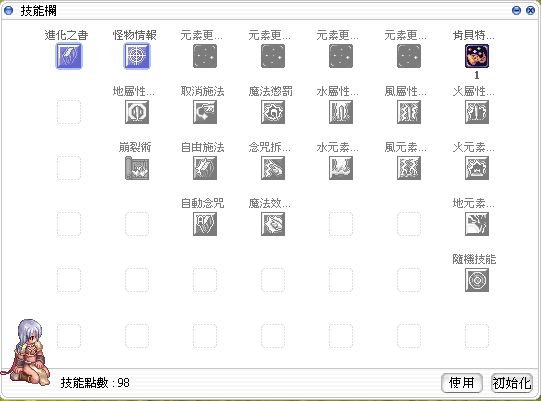
Task: Click the 自由施法 skill icon
Action: 205,168
